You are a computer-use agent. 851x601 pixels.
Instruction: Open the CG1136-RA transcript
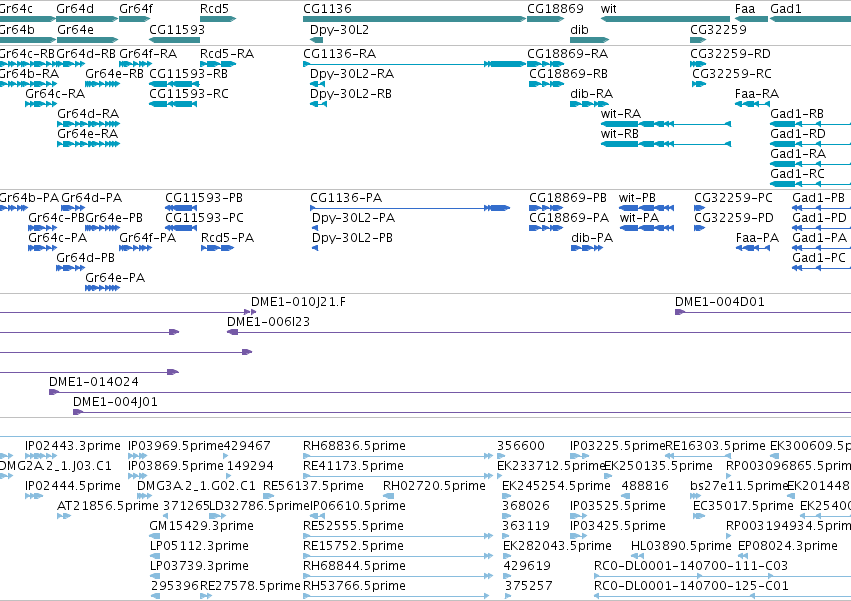point(414,64)
